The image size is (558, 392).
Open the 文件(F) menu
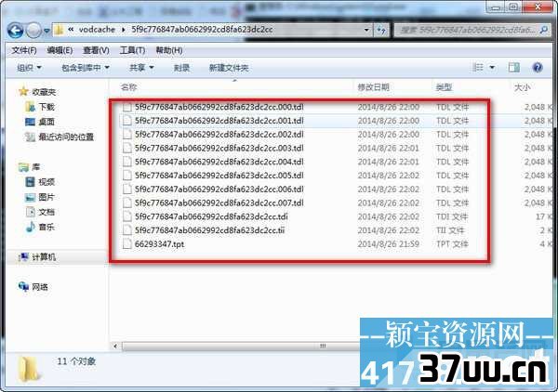click(x=24, y=50)
